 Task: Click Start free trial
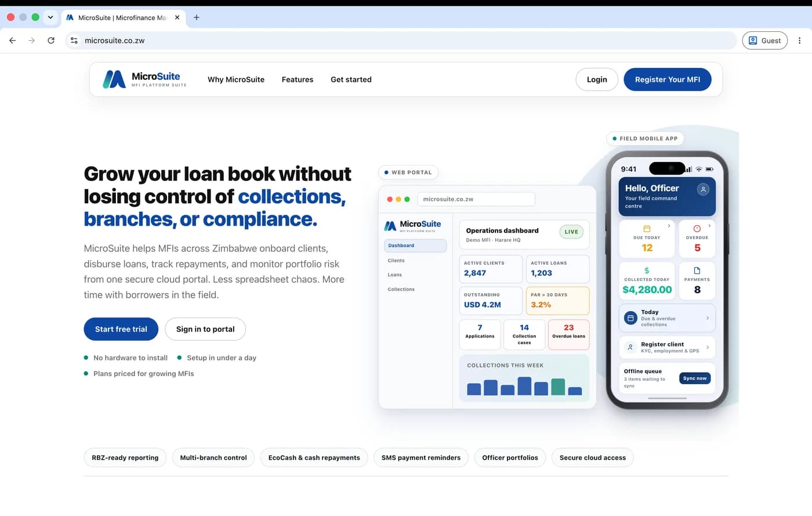tap(121, 329)
